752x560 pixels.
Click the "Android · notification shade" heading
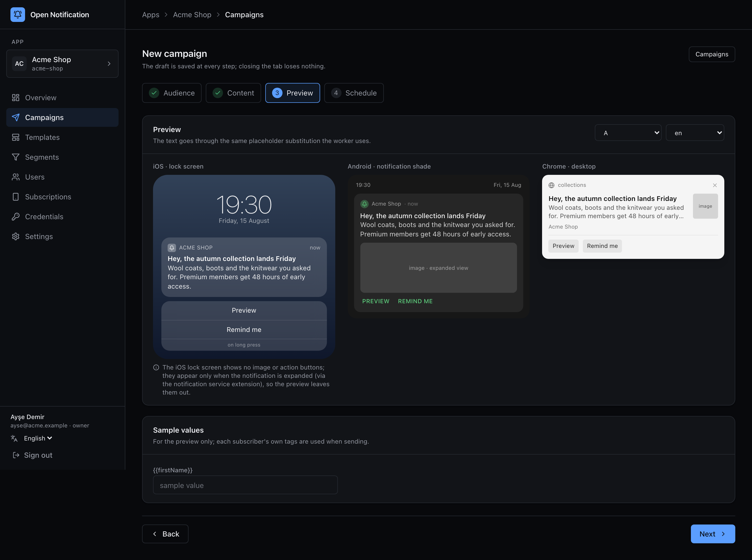389,166
